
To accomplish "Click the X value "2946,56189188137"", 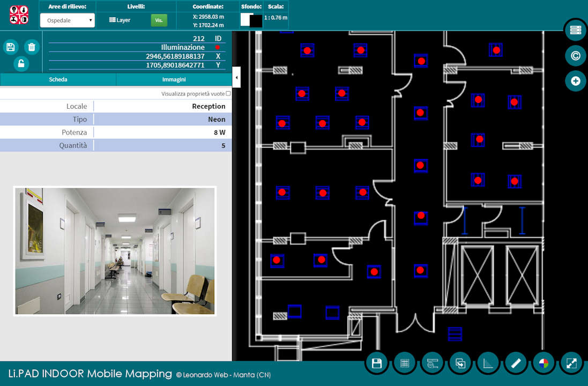I will [175, 56].
